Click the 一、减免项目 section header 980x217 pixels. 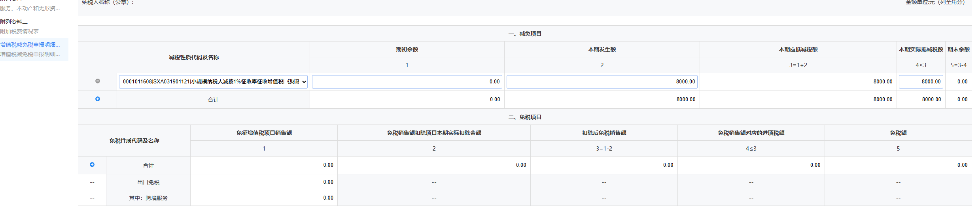point(525,34)
